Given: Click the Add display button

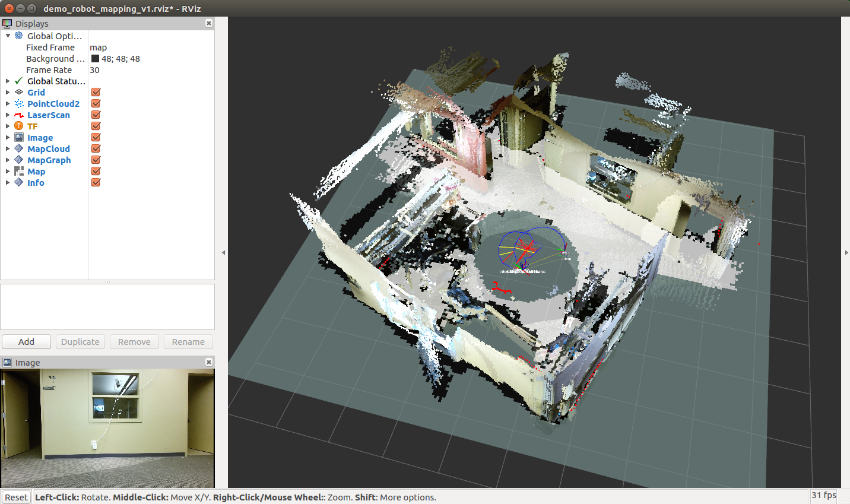Looking at the screenshot, I should click(26, 342).
